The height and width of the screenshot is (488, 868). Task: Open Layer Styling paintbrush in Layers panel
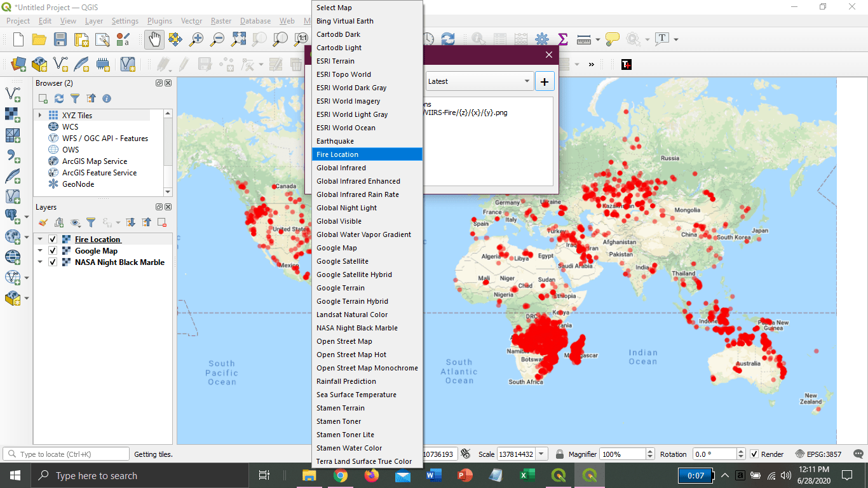pyautogui.click(x=43, y=222)
